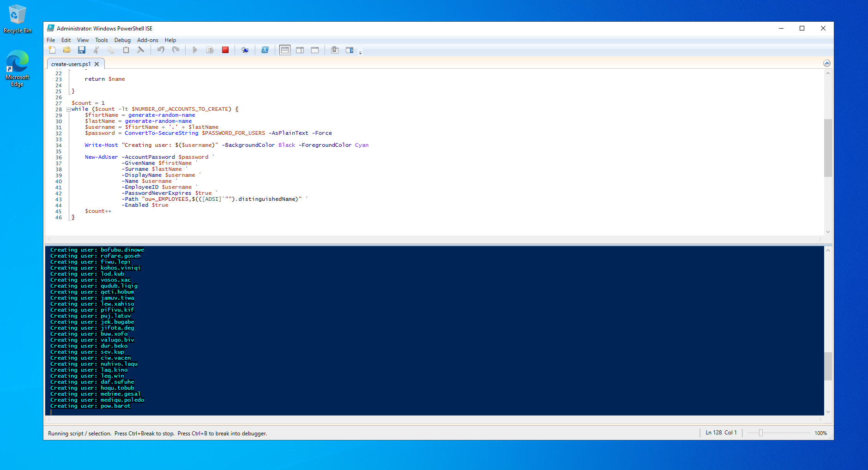Open the Recycle Bin desktop icon

(18, 18)
